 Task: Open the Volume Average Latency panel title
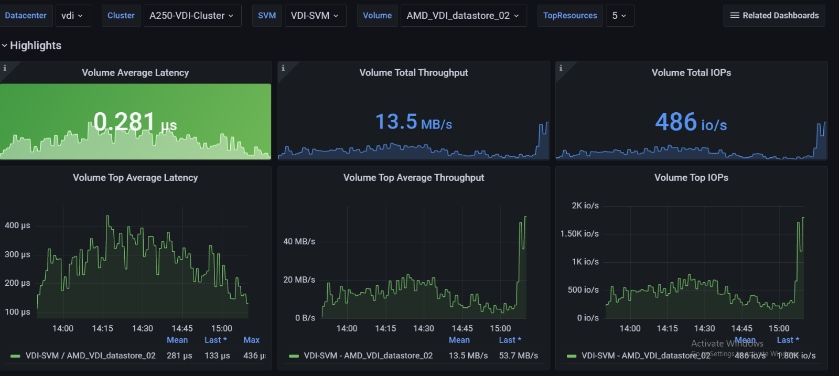pos(135,72)
